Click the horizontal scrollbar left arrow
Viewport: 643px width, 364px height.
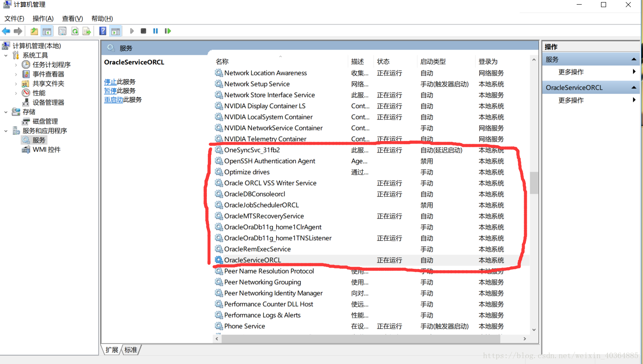217,339
